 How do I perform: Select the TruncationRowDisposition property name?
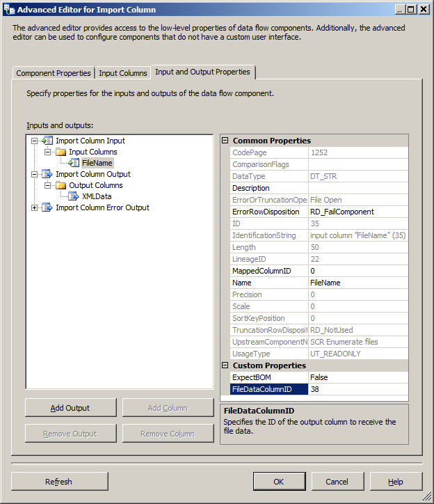269,330
